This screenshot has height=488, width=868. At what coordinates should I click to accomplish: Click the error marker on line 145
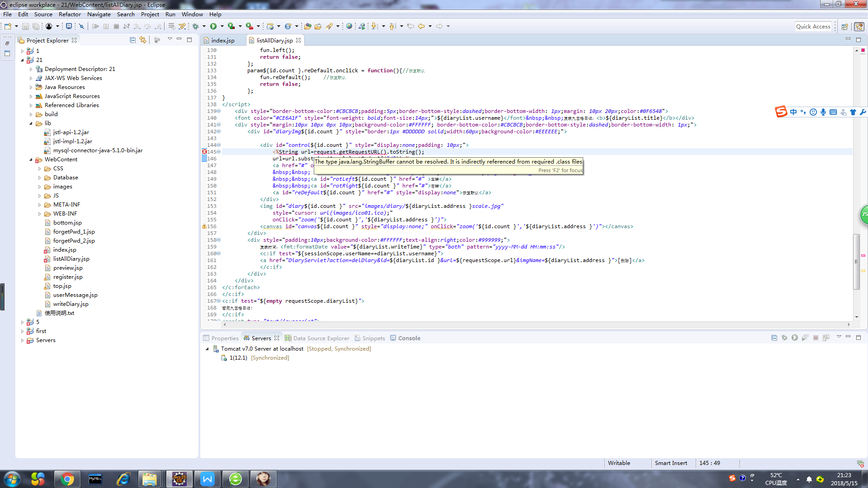pos(204,152)
